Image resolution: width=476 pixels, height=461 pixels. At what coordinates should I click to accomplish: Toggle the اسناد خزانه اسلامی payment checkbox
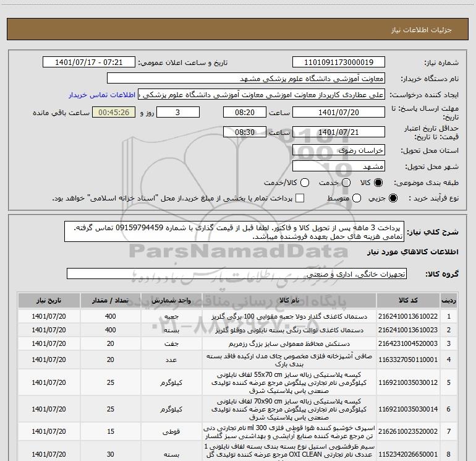(x=300, y=198)
